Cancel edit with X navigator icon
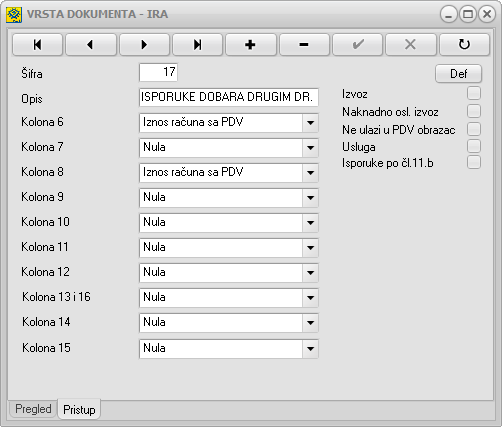Screen dimensions: 502x427 (411, 44)
